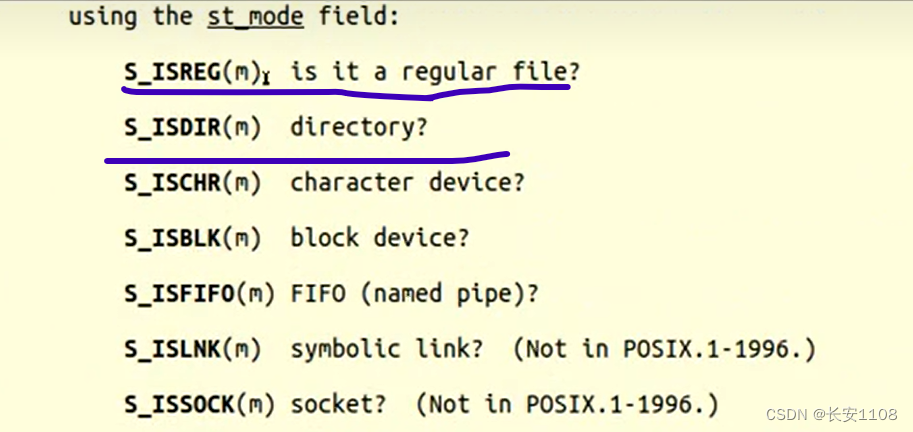913x432 pixels.
Task: Click the 'directory?' description text
Action: click(x=358, y=127)
